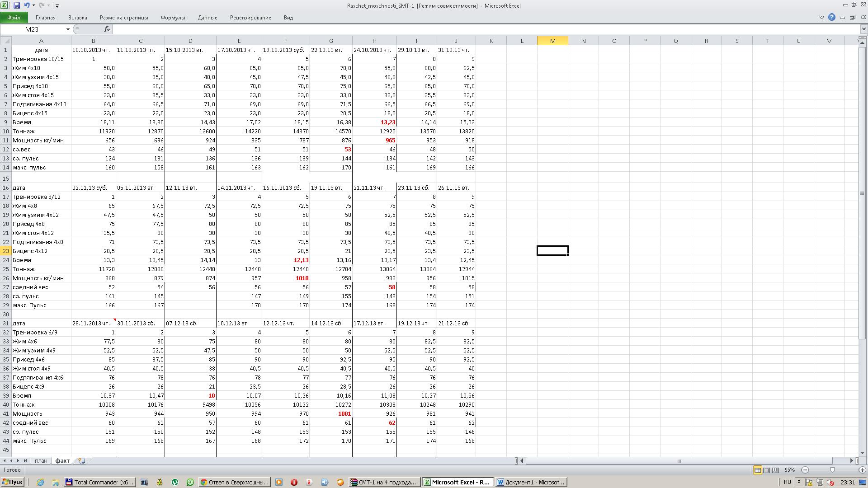
Task: Click the Save icon in quick access toolbar
Action: coord(17,5)
